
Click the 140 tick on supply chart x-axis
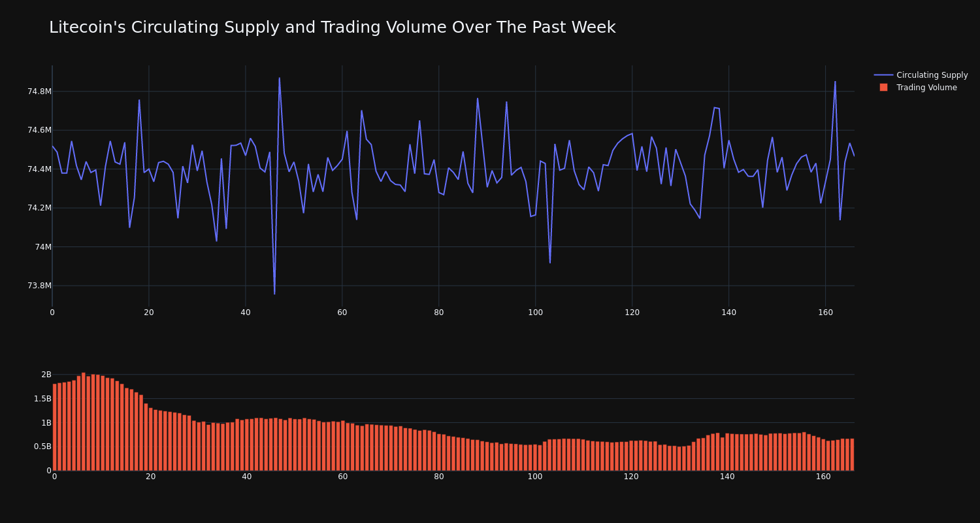pyautogui.click(x=729, y=312)
